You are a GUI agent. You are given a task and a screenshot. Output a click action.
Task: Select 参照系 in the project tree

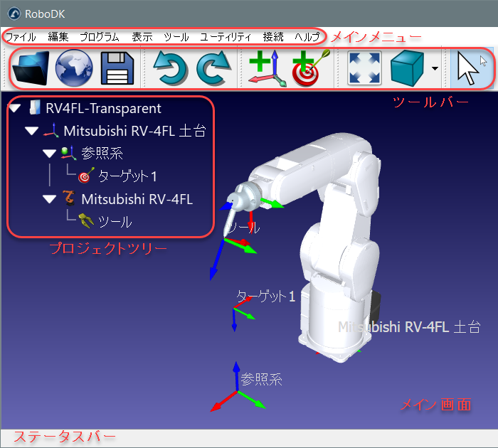(x=102, y=154)
